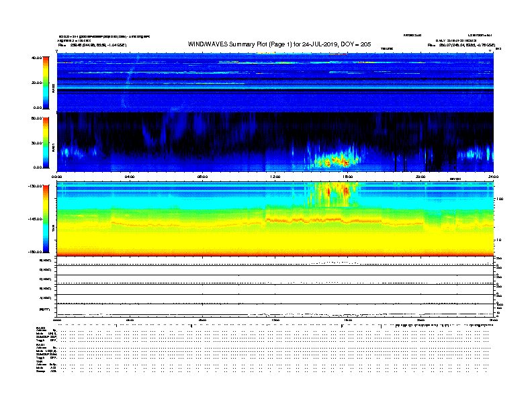Click the RAD2 spectrogram panel
This screenshot has width=532, height=411.
pyautogui.click(x=275, y=82)
